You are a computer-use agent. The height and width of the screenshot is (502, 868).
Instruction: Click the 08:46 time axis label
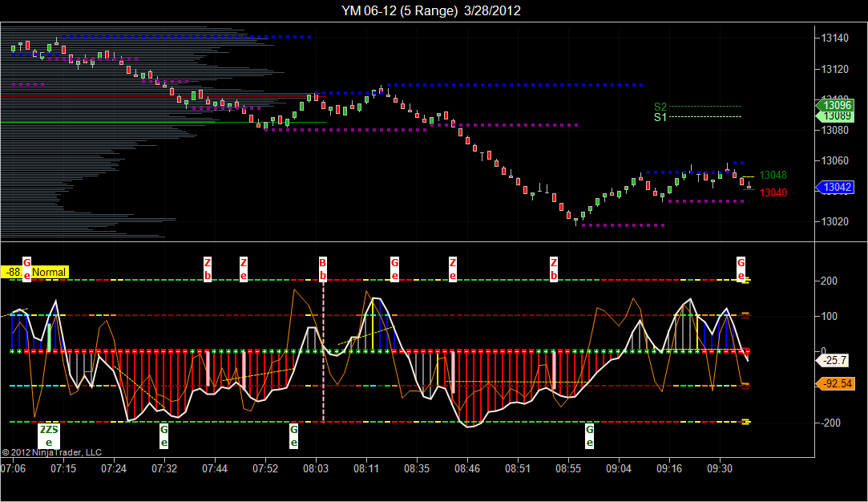[467, 469]
